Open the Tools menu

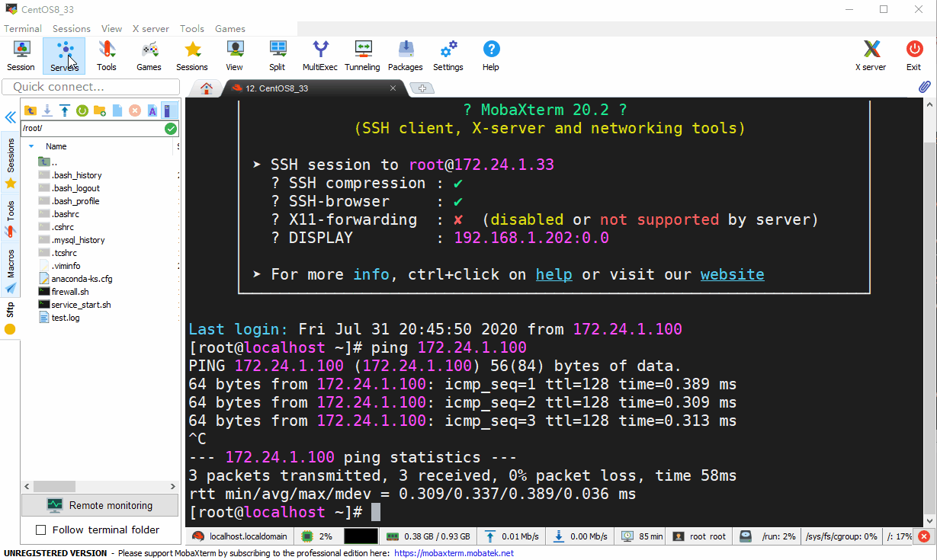(x=192, y=28)
